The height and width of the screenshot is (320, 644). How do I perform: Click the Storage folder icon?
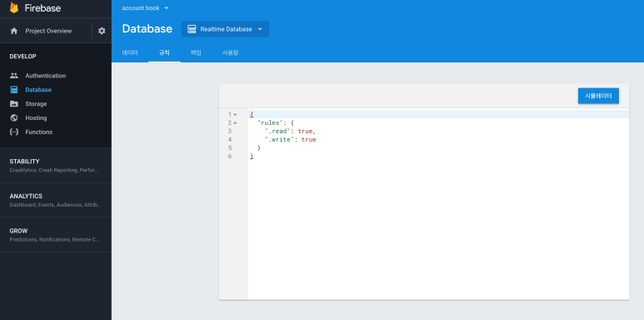[14, 104]
